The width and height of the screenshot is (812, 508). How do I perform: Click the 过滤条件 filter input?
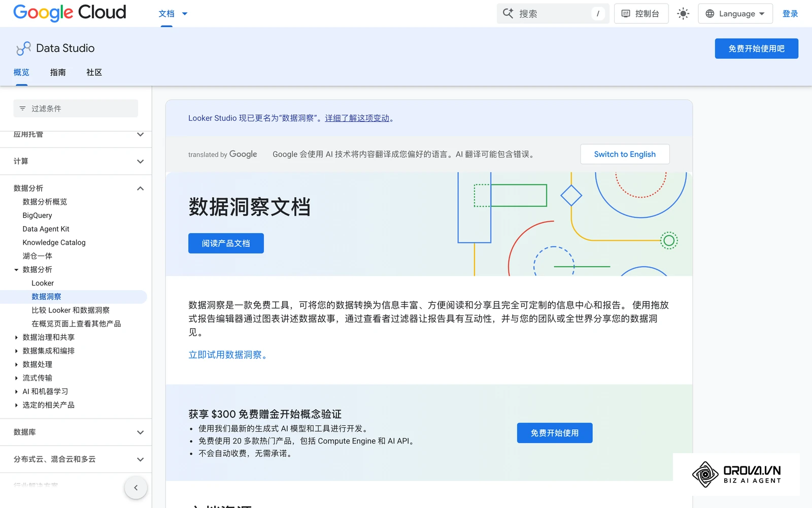(x=76, y=108)
